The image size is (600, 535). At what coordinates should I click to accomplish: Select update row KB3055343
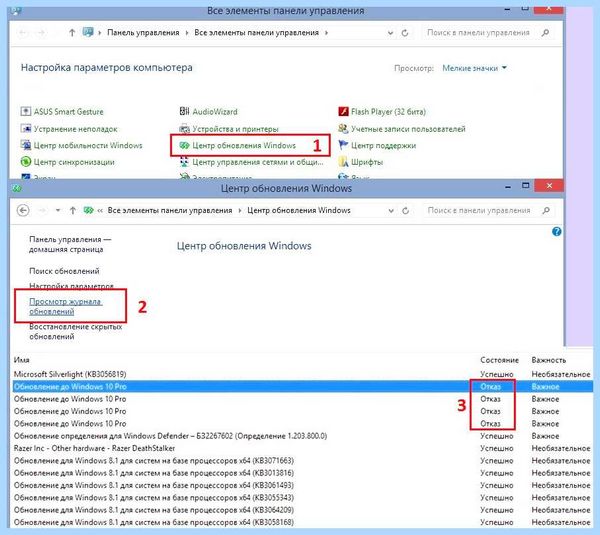pyautogui.click(x=302, y=497)
